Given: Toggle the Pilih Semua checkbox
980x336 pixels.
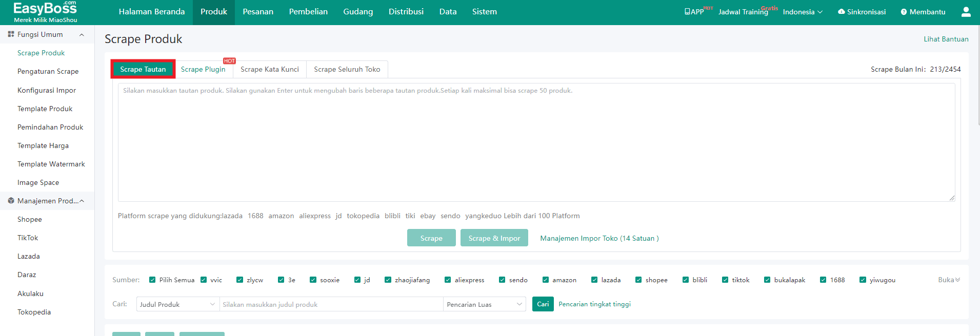Looking at the screenshot, I should coord(152,280).
